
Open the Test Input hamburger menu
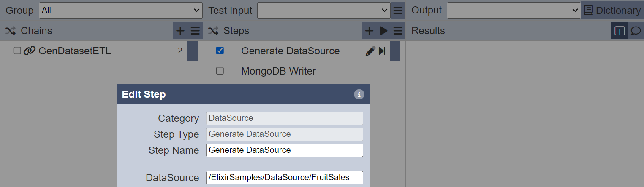(398, 10)
